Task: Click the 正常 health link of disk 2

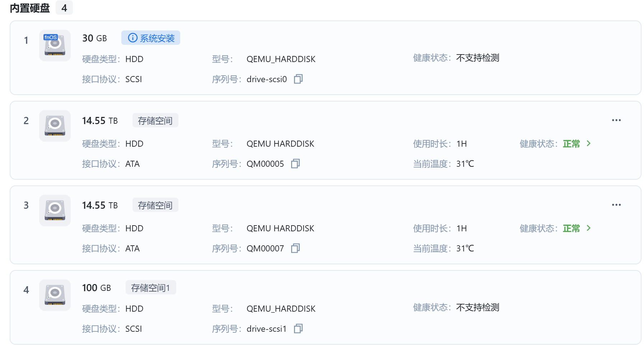Action: point(571,144)
